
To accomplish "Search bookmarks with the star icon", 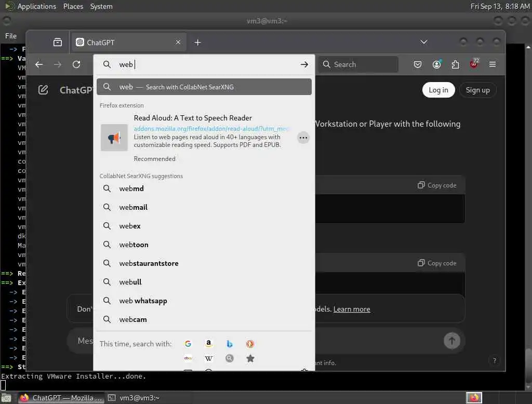I will click(x=250, y=358).
